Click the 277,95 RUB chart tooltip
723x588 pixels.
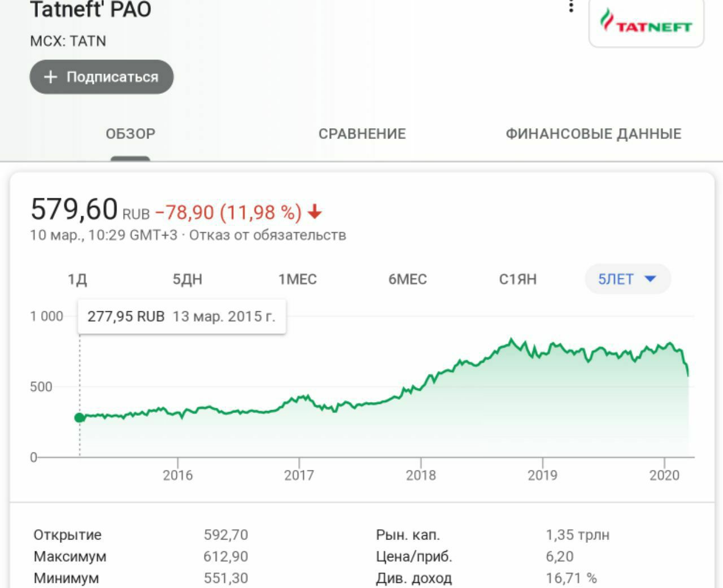[182, 316]
